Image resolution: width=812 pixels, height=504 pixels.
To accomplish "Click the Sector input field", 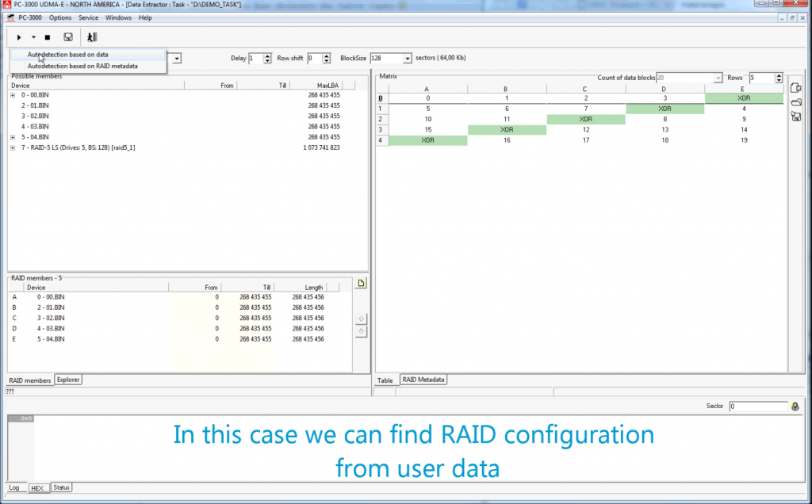I will pos(757,406).
